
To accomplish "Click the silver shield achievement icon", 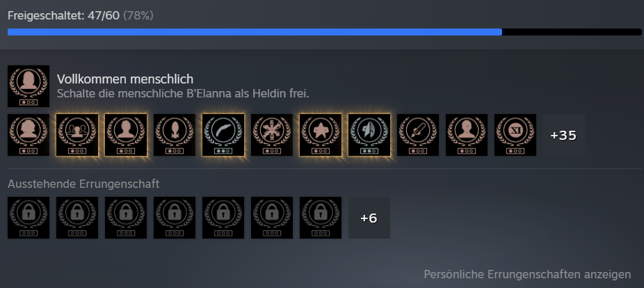I will click(369, 135).
